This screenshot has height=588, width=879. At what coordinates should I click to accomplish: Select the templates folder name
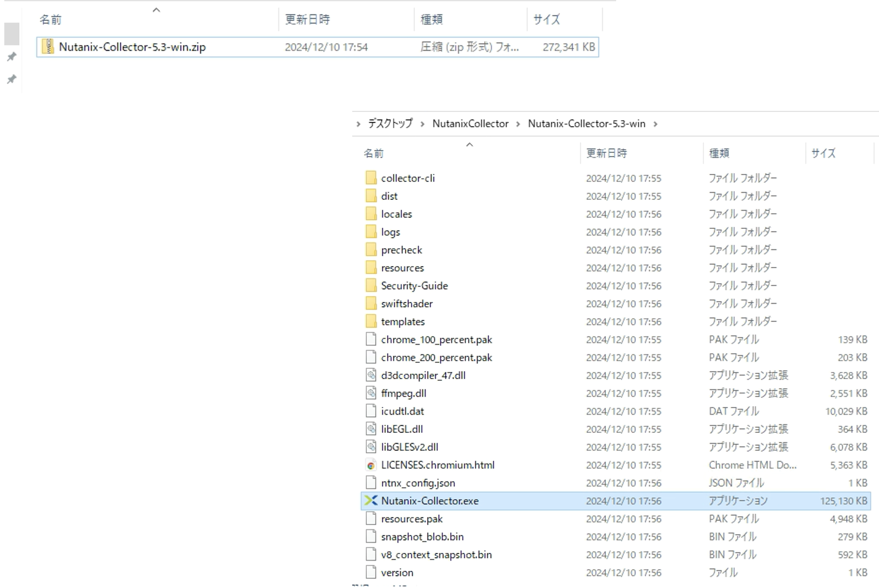click(403, 321)
